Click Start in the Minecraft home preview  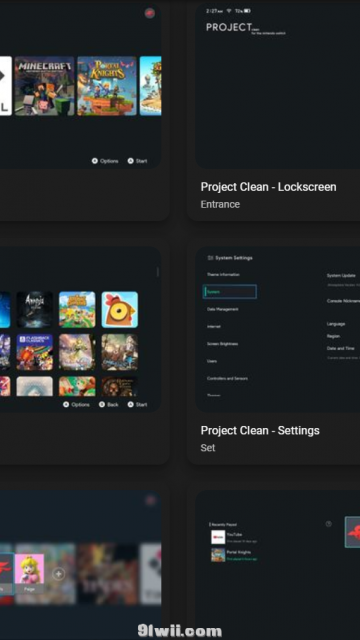click(138, 161)
